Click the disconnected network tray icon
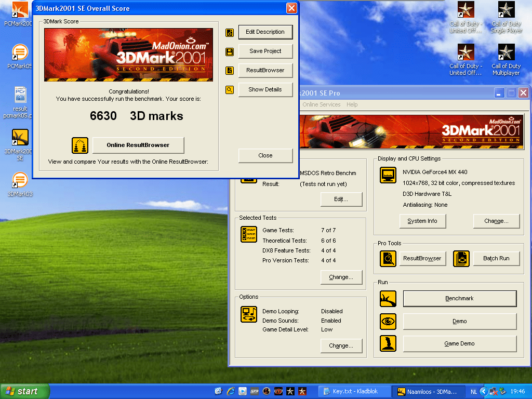This screenshot has width=532, height=399. pyautogui.click(x=494, y=392)
